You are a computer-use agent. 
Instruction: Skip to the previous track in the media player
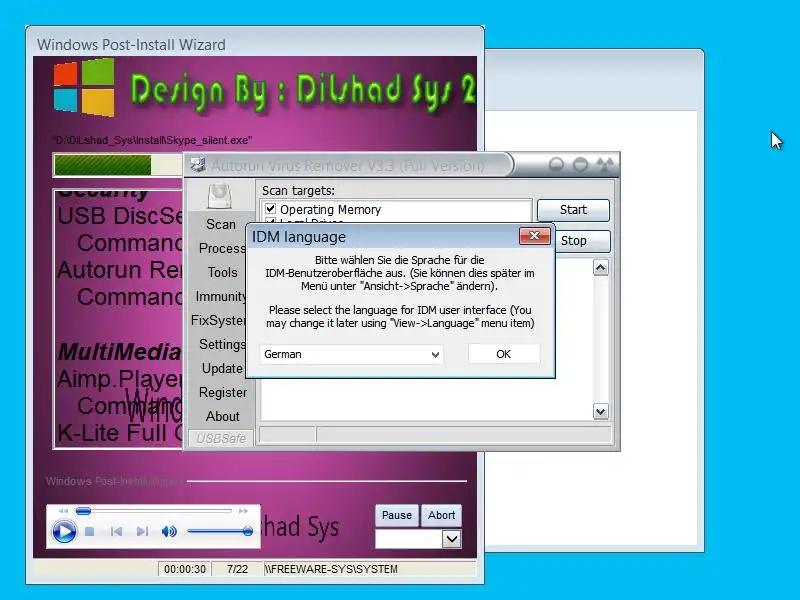point(116,532)
